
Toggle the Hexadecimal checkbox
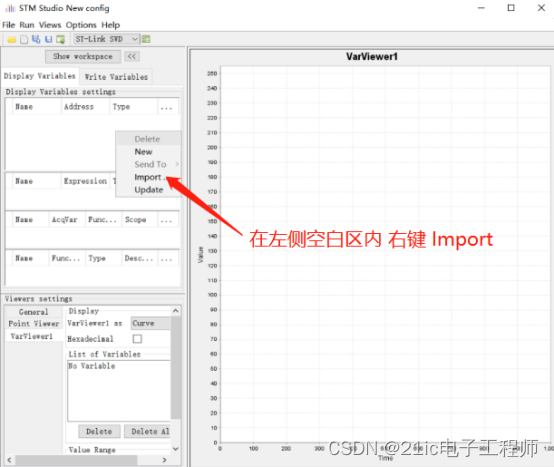137,339
